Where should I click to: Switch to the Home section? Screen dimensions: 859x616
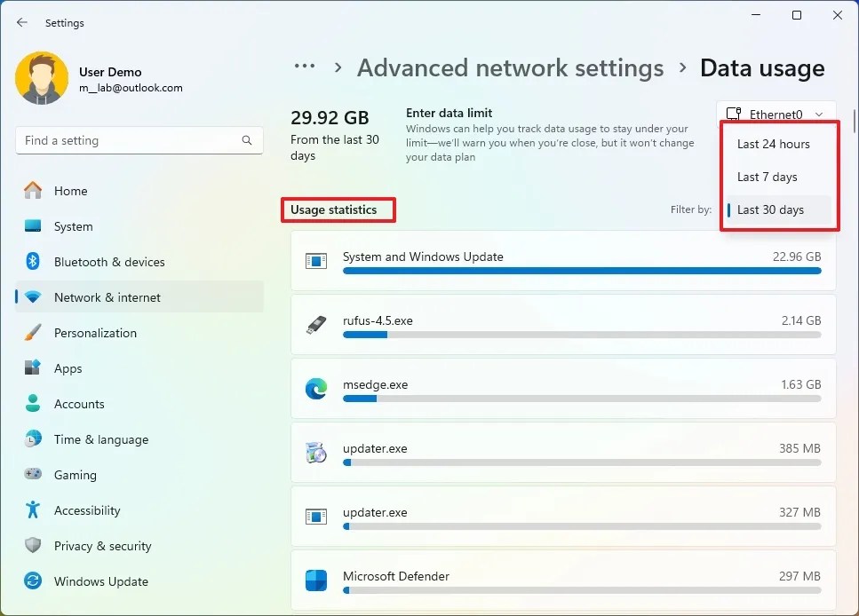pos(71,191)
